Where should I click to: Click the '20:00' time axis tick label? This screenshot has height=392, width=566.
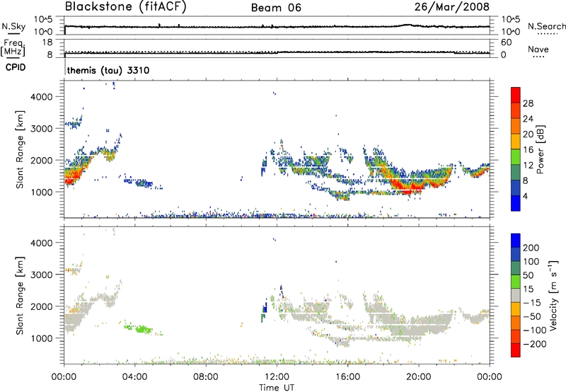[418, 377]
